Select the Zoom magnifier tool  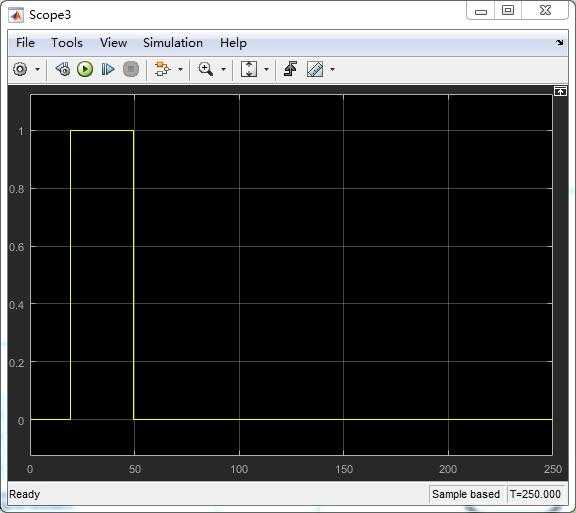point(206,69)
